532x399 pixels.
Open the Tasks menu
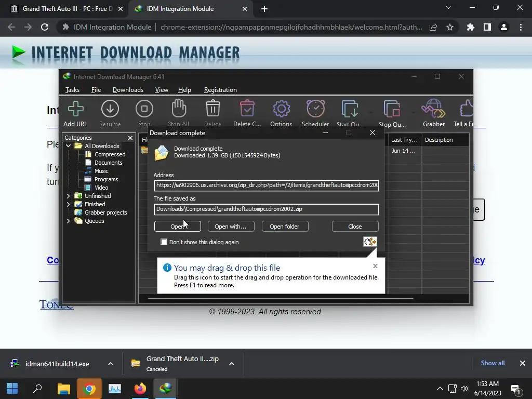[x=72, y=90]
